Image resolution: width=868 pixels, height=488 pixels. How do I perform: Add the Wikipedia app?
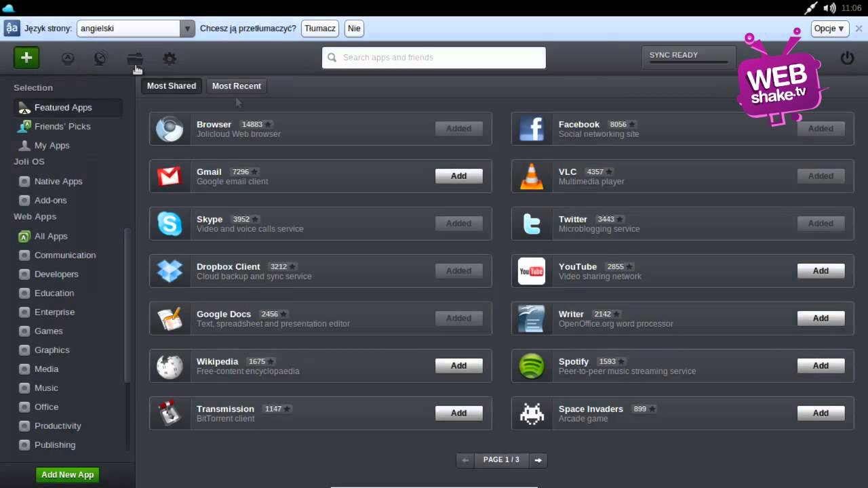458,366
